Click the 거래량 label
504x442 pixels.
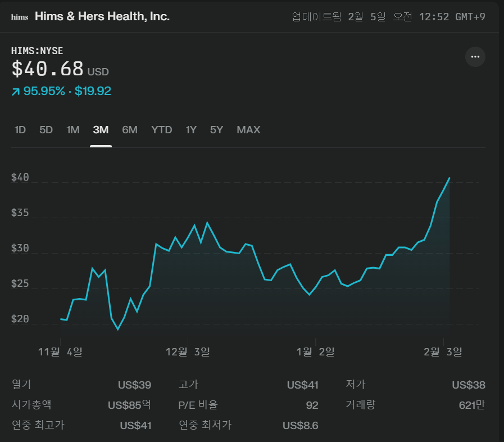click(360, 405)
